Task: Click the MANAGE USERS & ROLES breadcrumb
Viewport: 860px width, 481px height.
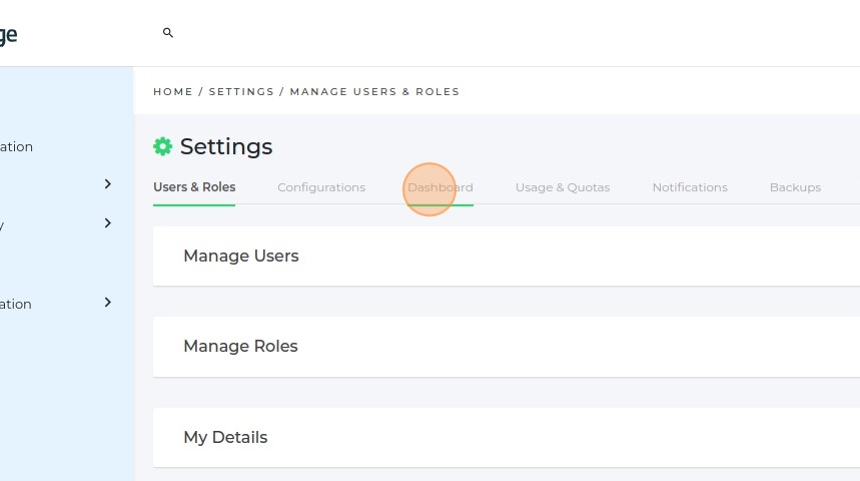Action: (x=374, y=92)
